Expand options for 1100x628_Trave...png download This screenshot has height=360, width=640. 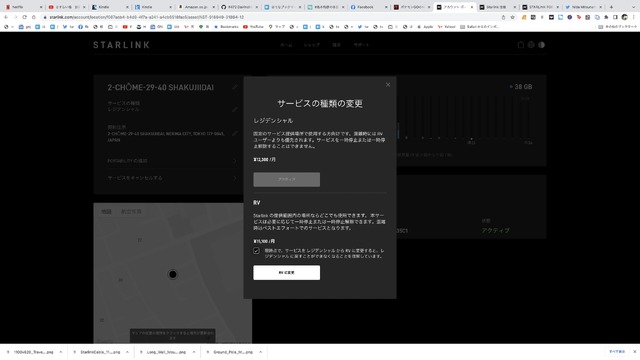[60, 352]
